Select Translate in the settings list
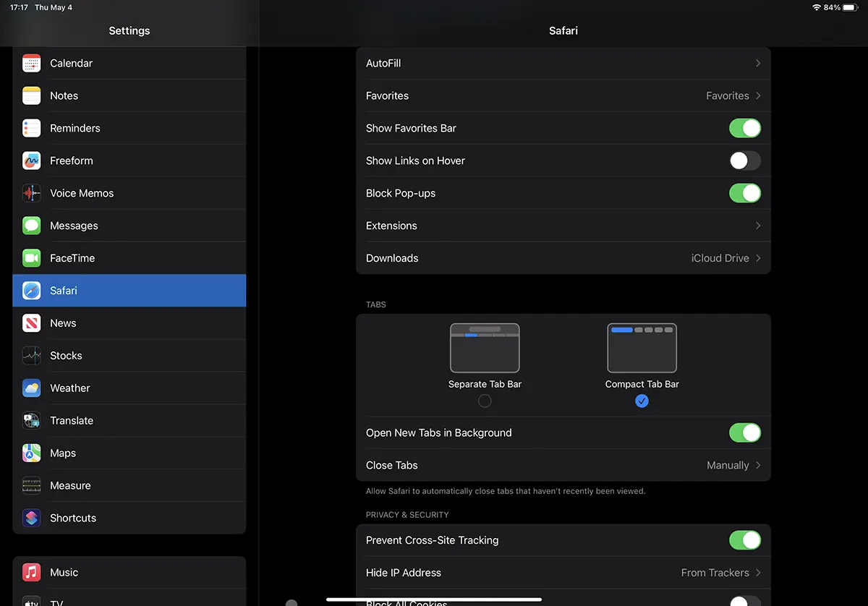Viewport: 868px width, 606px height. tap(129, 421)
